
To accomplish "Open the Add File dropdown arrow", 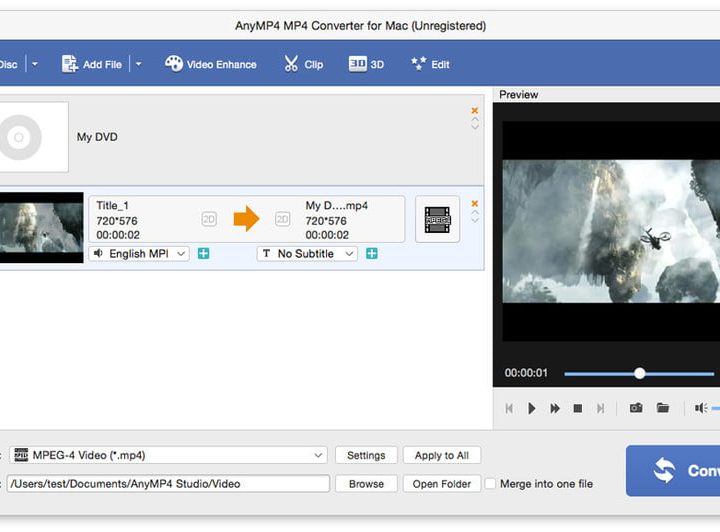I will pyautogui.click(x=139, y=64).
